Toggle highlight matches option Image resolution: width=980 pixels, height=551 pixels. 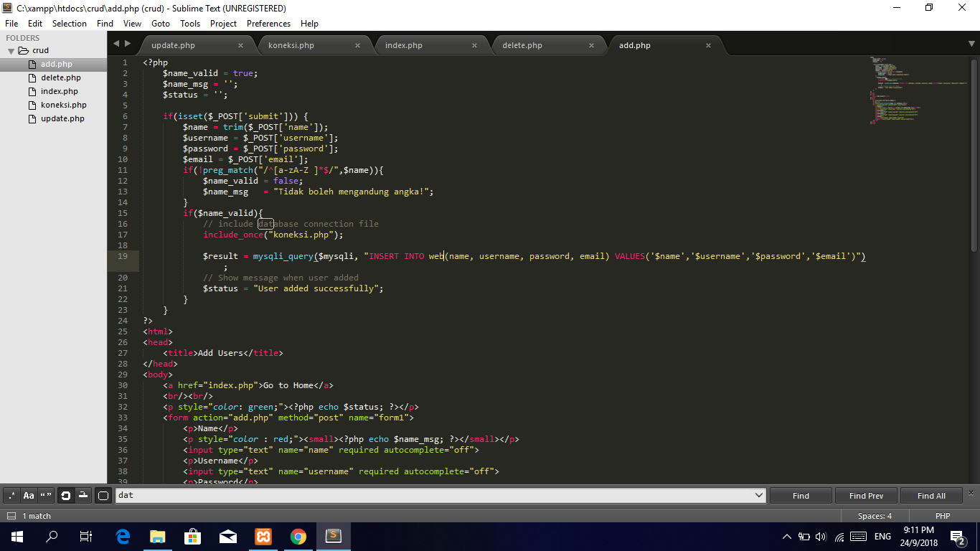103,495
